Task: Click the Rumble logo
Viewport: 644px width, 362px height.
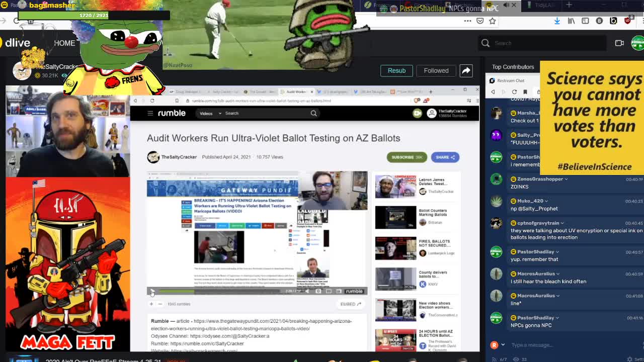Action: pos(172,113)
